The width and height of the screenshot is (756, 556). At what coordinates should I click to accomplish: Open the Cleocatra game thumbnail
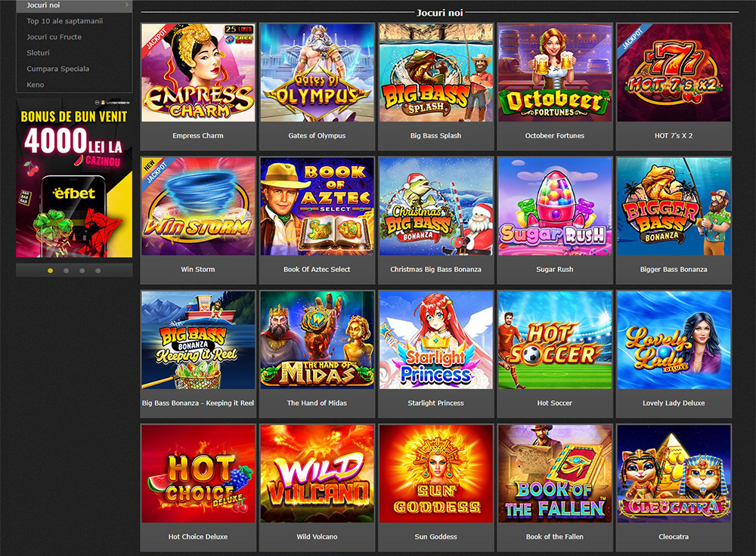pyautogui.click(x=674, y=474)
